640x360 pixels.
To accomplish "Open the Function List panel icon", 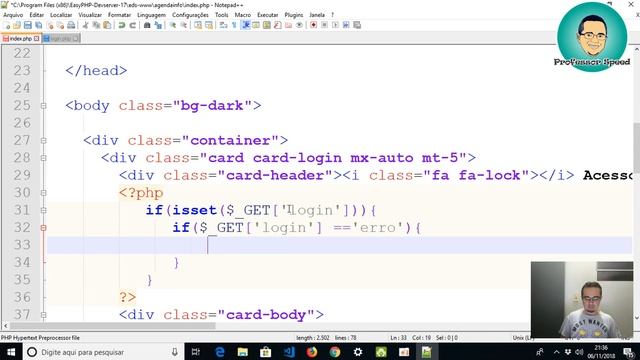I will tap(278, 25).
